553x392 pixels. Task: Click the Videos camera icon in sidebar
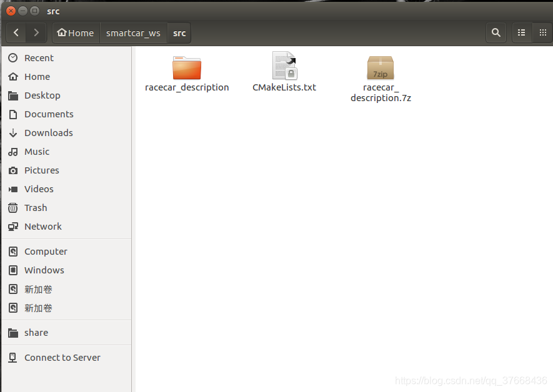click(x=13, y=189)
